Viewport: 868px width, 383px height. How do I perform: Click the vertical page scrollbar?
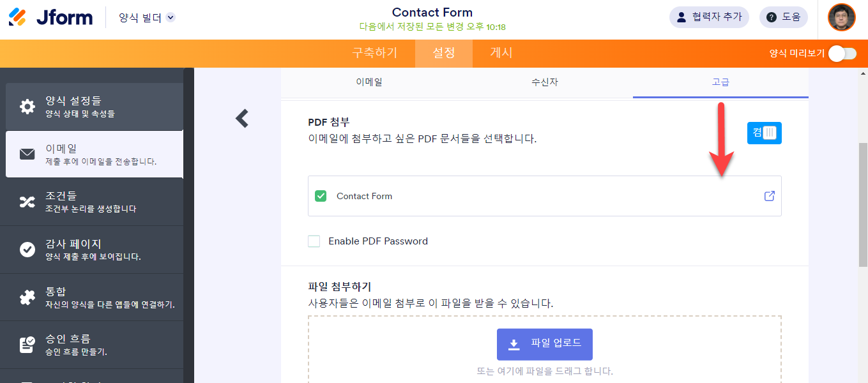click(863, 204)
